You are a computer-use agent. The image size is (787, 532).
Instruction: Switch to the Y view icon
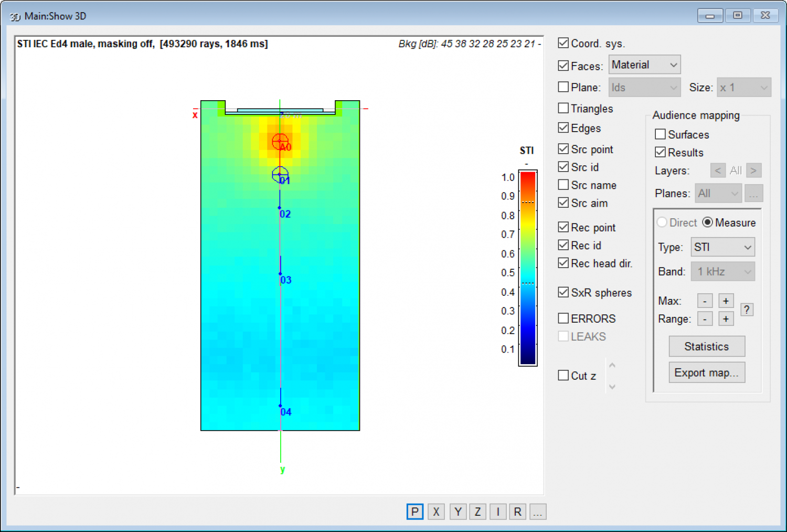457,512
